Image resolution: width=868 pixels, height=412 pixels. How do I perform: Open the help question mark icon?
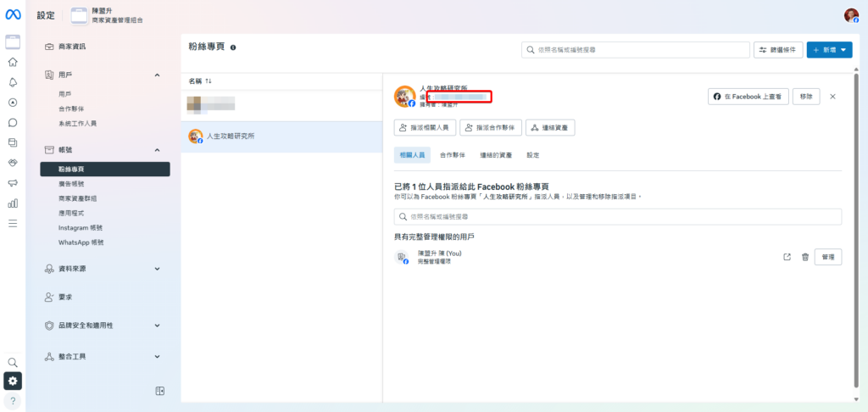[13, 400]
